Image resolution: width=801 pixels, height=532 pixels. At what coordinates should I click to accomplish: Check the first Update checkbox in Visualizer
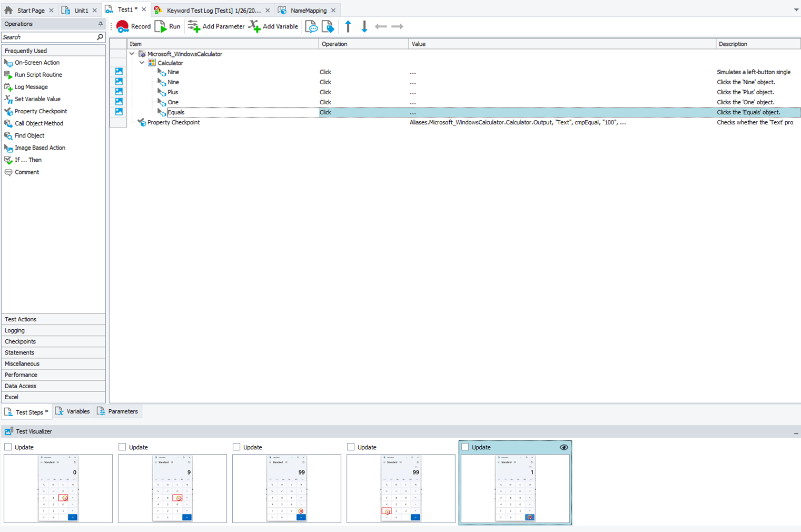click(8, 447)
